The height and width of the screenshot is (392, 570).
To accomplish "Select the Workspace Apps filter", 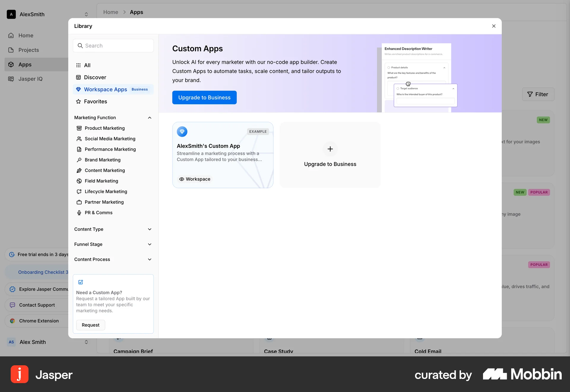I will (105, 89).
